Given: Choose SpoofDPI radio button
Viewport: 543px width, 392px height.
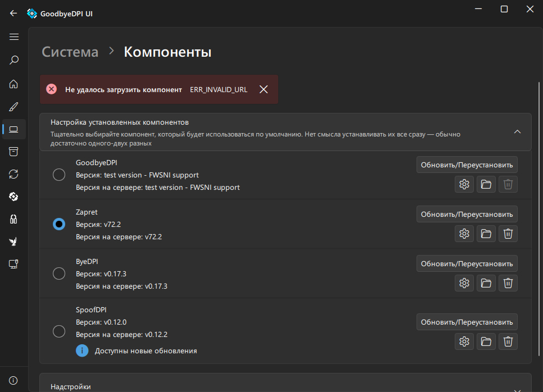Looking at the screenshot, I should [59, 331].
